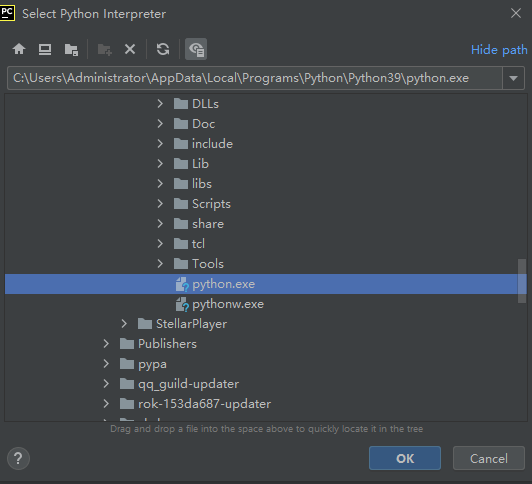Select the rok-153da687-updater folder name

point(205,404)
